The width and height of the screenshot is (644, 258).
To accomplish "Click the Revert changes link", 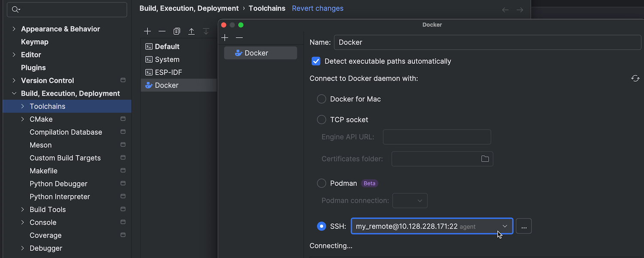I will [x=317, y=8].
